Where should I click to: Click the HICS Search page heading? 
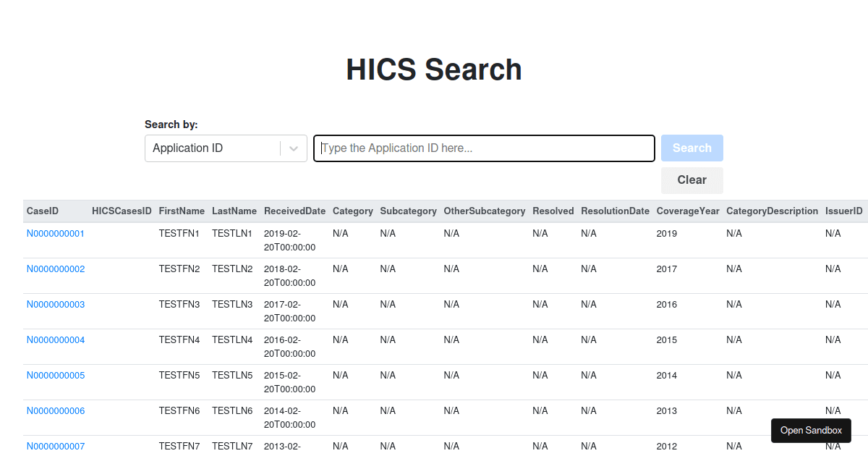click(x=434, y=69)
